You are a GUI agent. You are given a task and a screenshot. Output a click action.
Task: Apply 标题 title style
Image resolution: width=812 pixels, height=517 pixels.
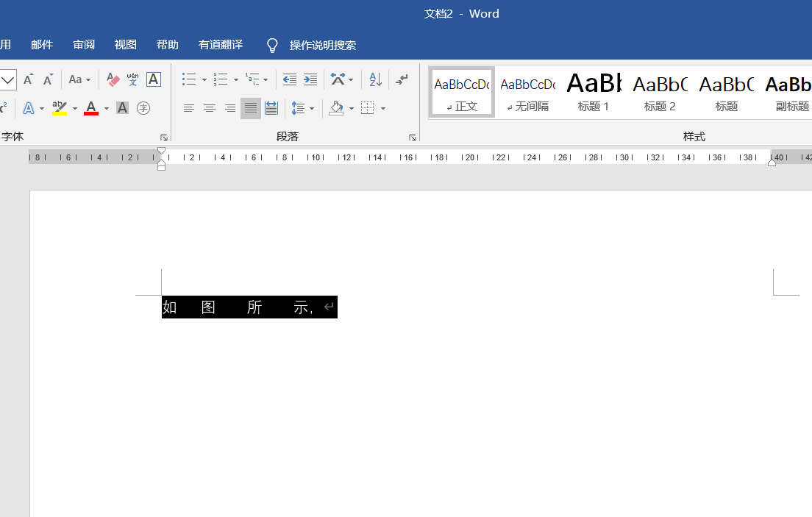click(726, 92)
